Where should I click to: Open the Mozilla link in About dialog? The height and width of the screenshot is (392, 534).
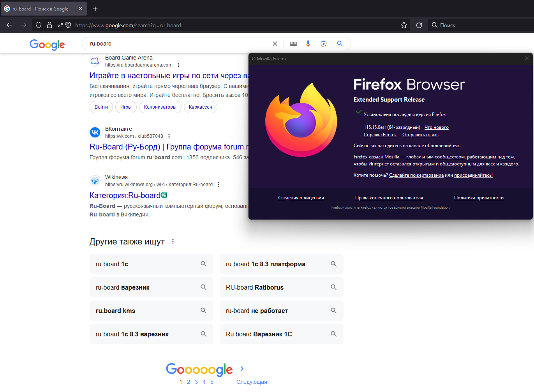click(x=392, y=157)
